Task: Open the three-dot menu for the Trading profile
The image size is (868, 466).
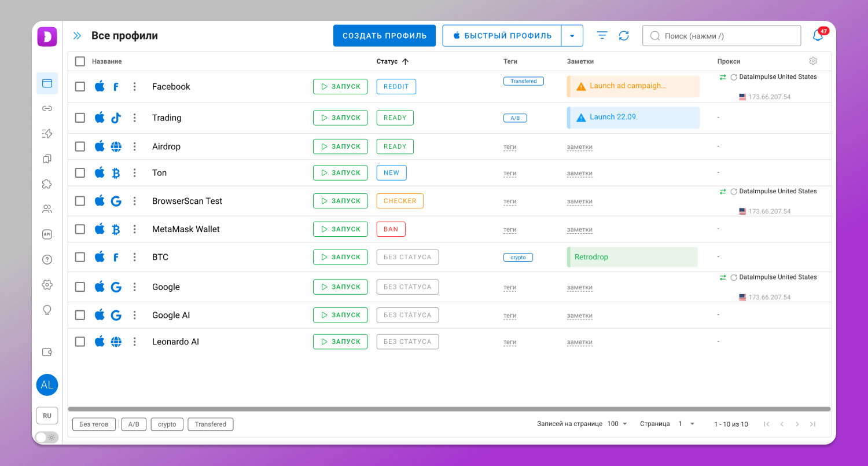Action: click(x=134, y=118)
